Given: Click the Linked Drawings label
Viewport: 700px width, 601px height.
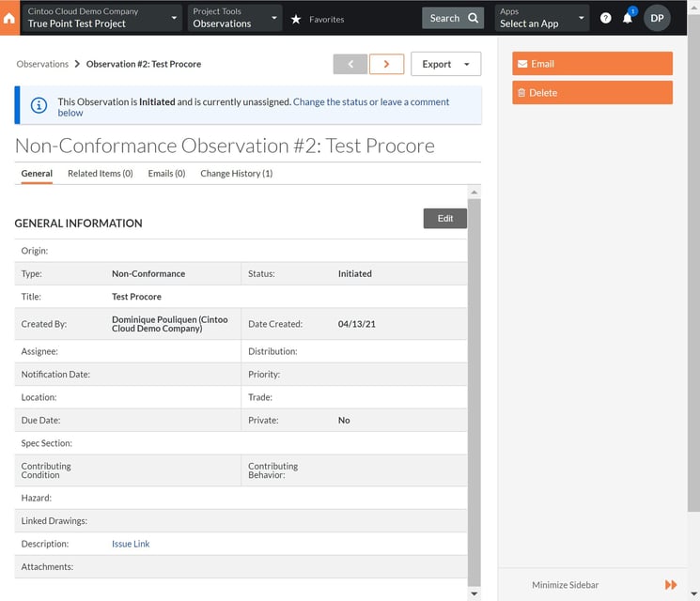Looking at the screenshot, I should pyautogui.click(x=54, y=521).
